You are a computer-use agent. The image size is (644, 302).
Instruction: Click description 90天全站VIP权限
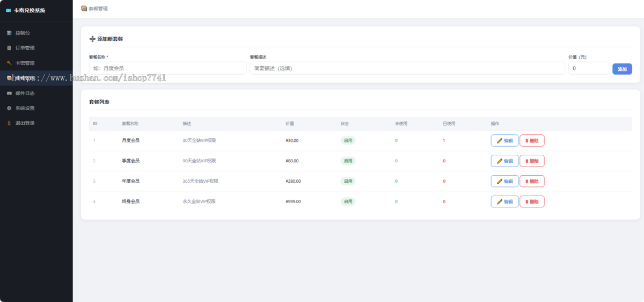(199, 161)
